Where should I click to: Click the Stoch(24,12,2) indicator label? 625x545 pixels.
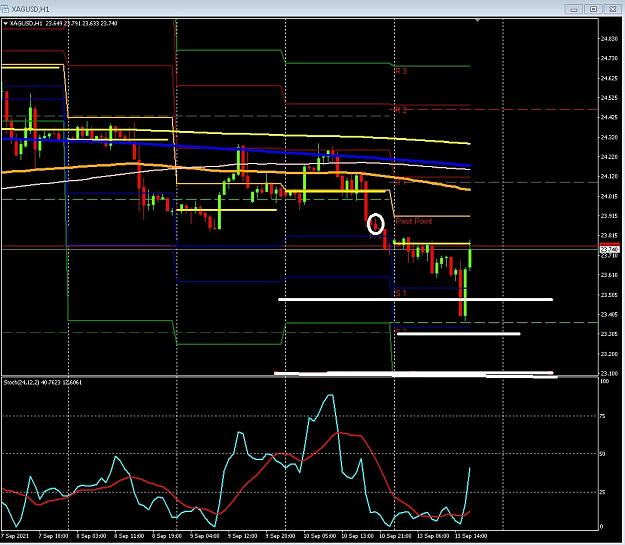coord(43,382)
